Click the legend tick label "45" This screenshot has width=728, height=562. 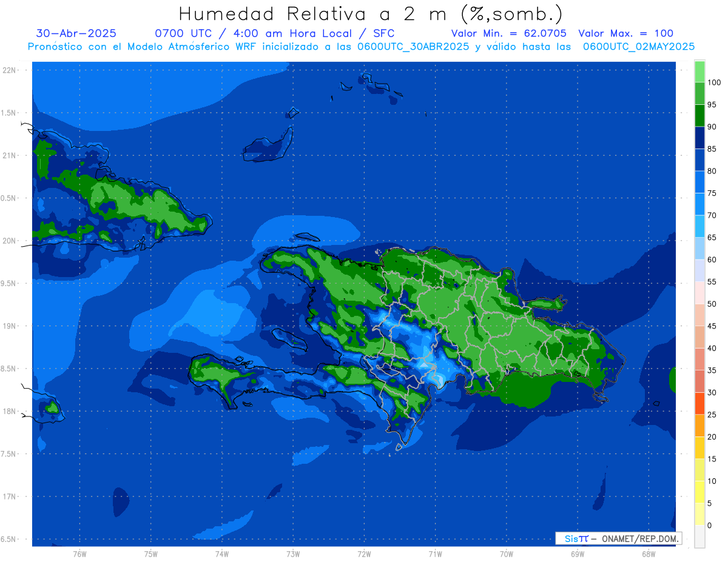click(x=712, y=326)
